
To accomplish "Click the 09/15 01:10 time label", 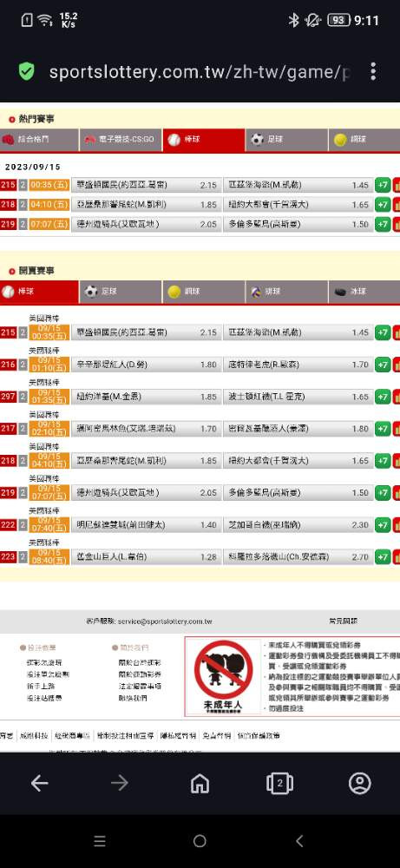I will click(49, 365).
